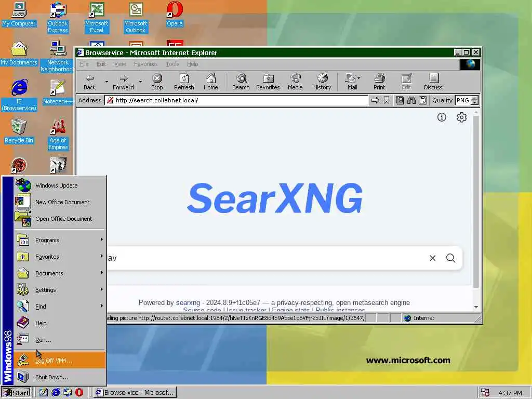Follow the searxng link in the footer

[188, 303]
